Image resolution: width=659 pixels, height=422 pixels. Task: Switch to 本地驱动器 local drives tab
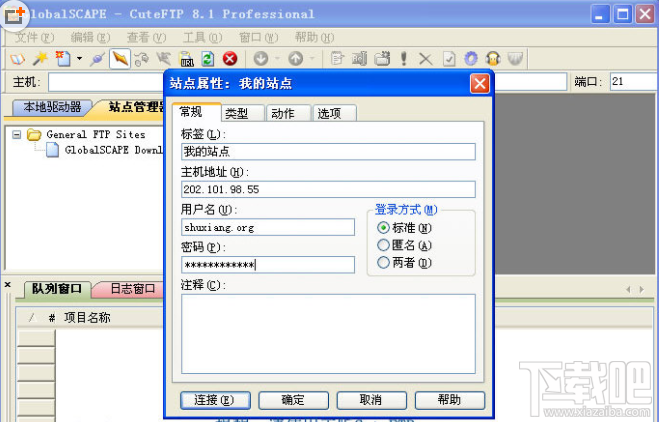click(x=53, y=107)
